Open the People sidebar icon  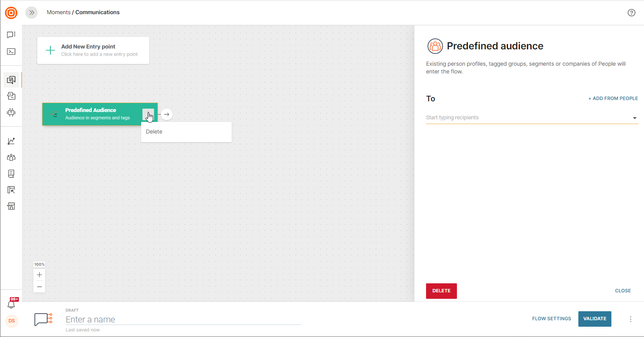[11, 157]
